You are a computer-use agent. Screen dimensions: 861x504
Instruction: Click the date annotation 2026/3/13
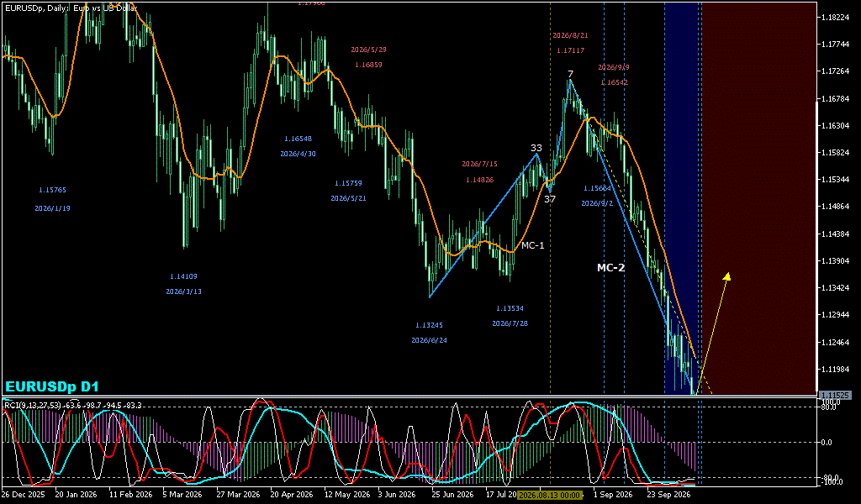pyautogui.click(x=183, y=291)
